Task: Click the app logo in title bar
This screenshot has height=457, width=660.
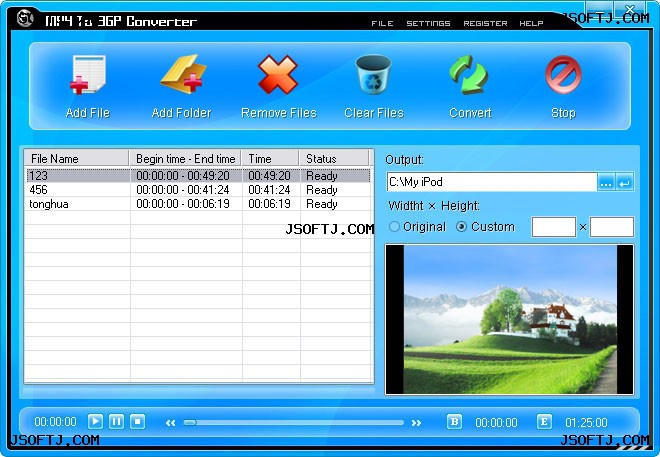Action: (25, 18)
